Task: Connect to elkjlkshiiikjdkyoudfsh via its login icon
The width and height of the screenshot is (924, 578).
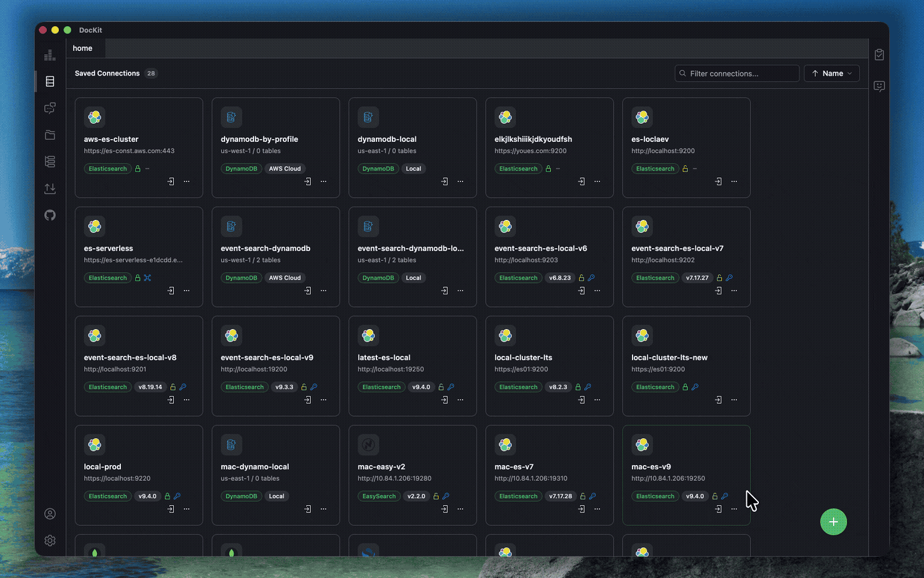Action: pyautogui.click(x=582, y=181)
